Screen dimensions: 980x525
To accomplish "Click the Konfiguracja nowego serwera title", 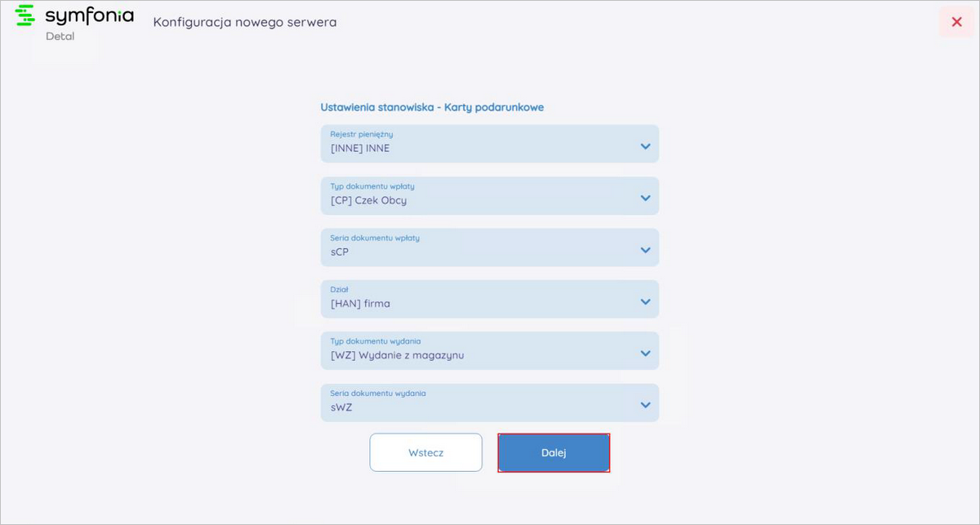I will pos(245,22).
